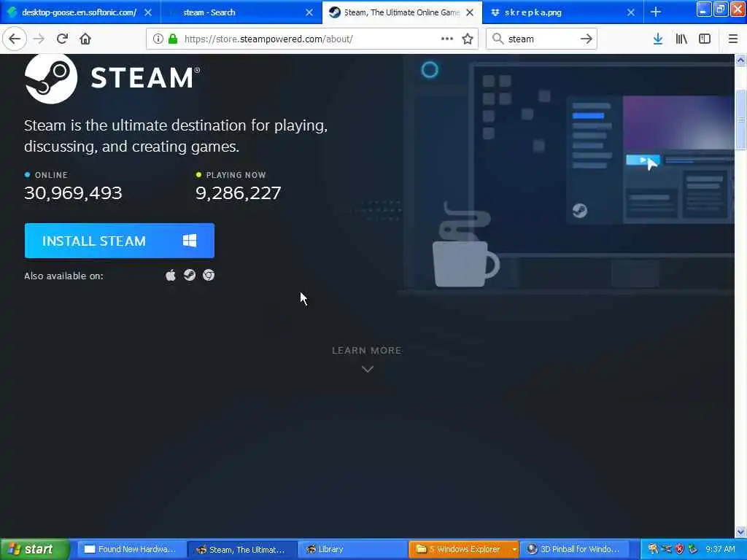Open the Firefox library icon

pyautogui.click(x=681, y=39)
